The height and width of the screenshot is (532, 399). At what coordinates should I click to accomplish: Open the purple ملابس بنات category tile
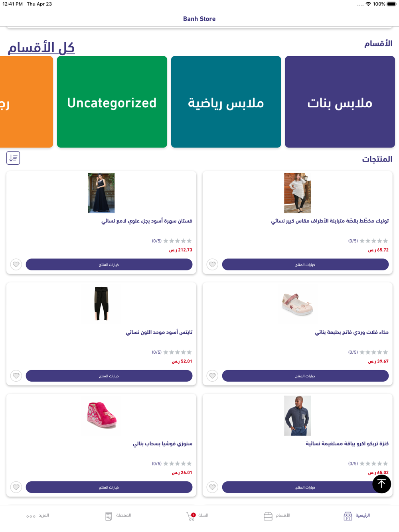click(340, 102)
